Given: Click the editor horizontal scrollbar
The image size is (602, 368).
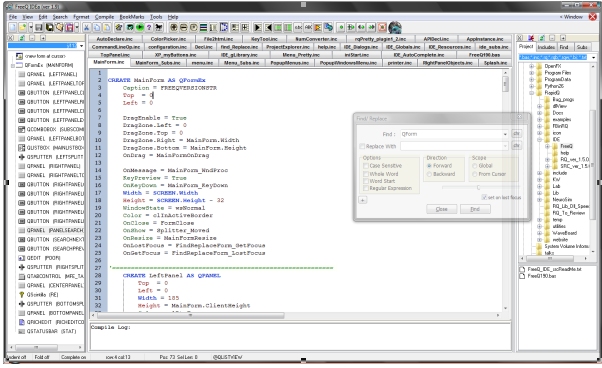Looking at the screenshot, I should 296,315.
